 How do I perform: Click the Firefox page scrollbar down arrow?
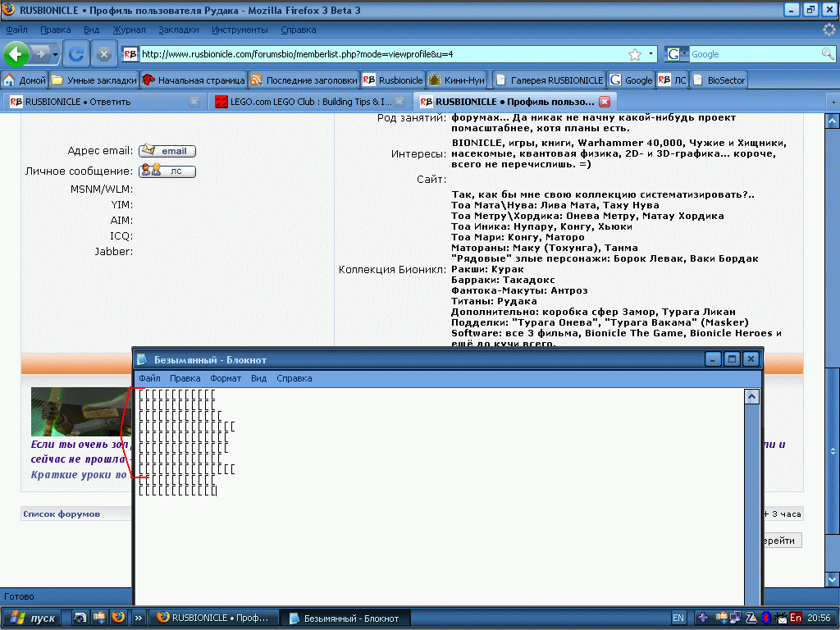(x=832, y=578)
